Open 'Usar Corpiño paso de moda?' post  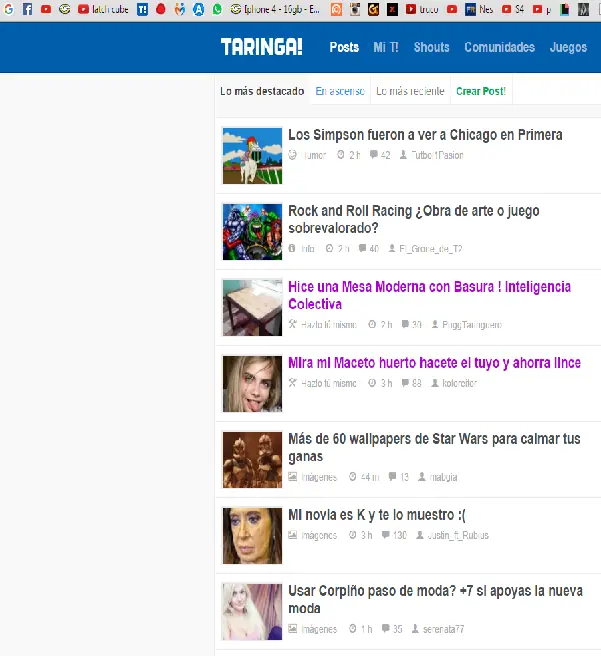(435, 599)
